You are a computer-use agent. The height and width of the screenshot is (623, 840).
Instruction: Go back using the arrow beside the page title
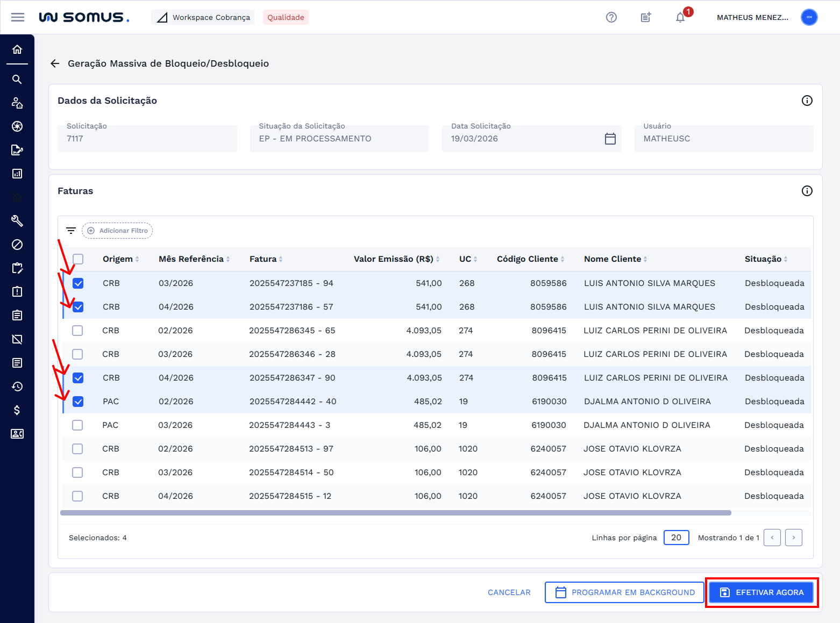(x=55, y=63)
